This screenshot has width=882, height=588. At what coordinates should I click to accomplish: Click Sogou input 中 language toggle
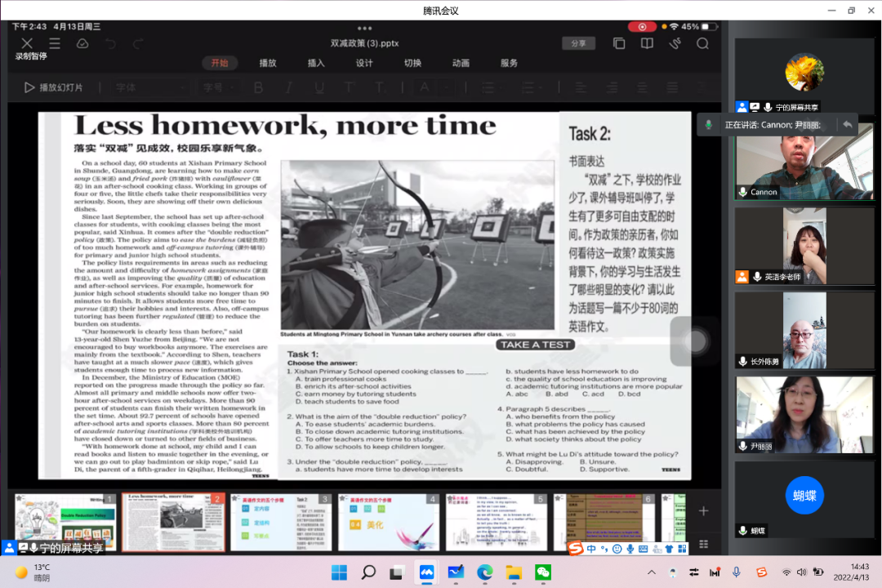pyautogui.click(x=591, y=549)
